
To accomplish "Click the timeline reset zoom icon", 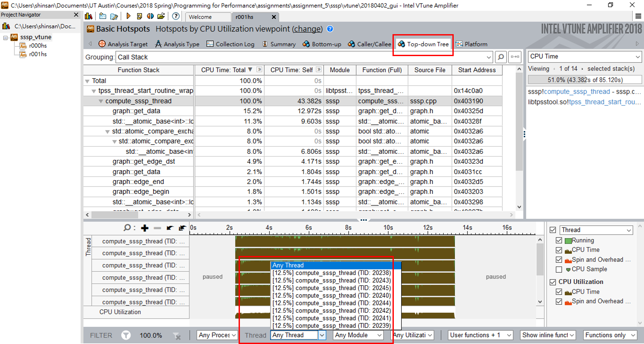I will click(x=182, y=228).
